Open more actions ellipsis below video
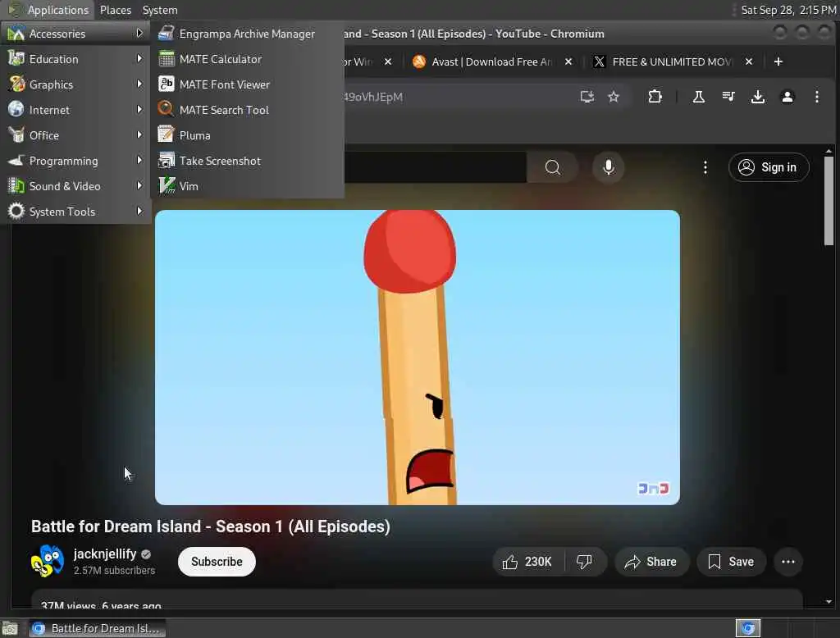Screen dimensions: 840x638 [x=788, y=562]
